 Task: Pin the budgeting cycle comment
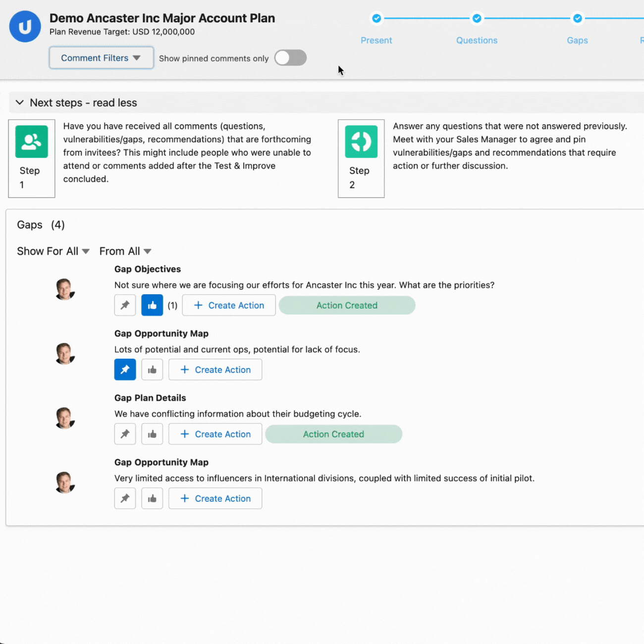125,434
